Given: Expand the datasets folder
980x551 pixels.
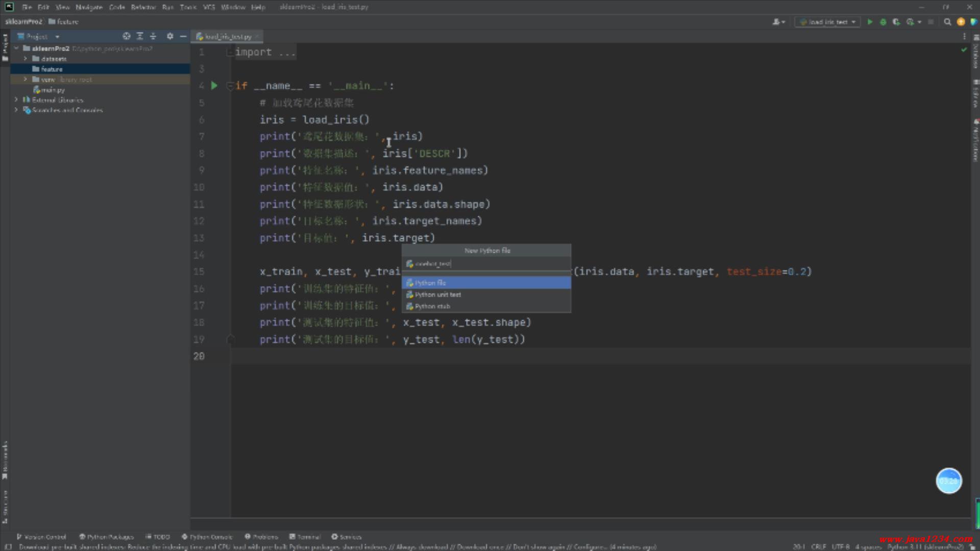Looking at the screenshot, I should (26, 59).
